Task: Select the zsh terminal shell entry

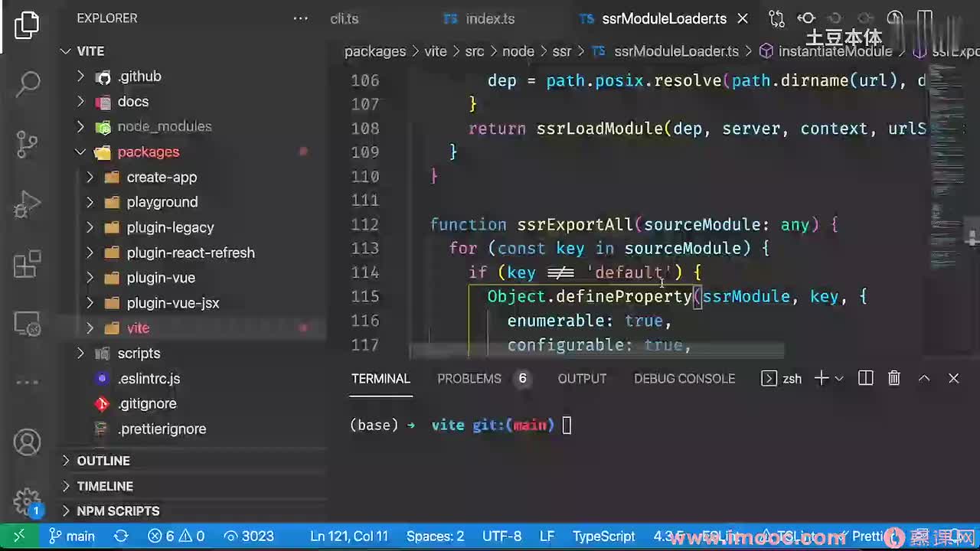Action: pyautogui.click(x=782, y=378)
